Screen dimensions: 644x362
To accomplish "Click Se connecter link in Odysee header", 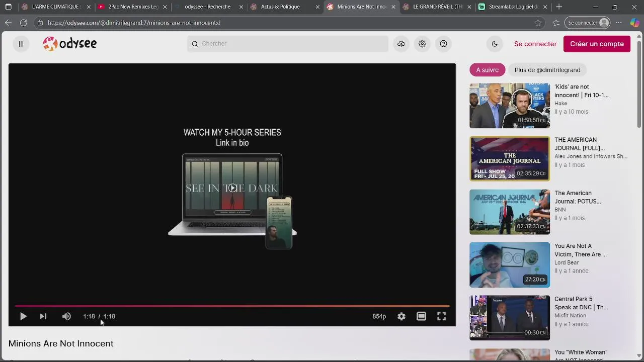I will click(x=535, y=44).
